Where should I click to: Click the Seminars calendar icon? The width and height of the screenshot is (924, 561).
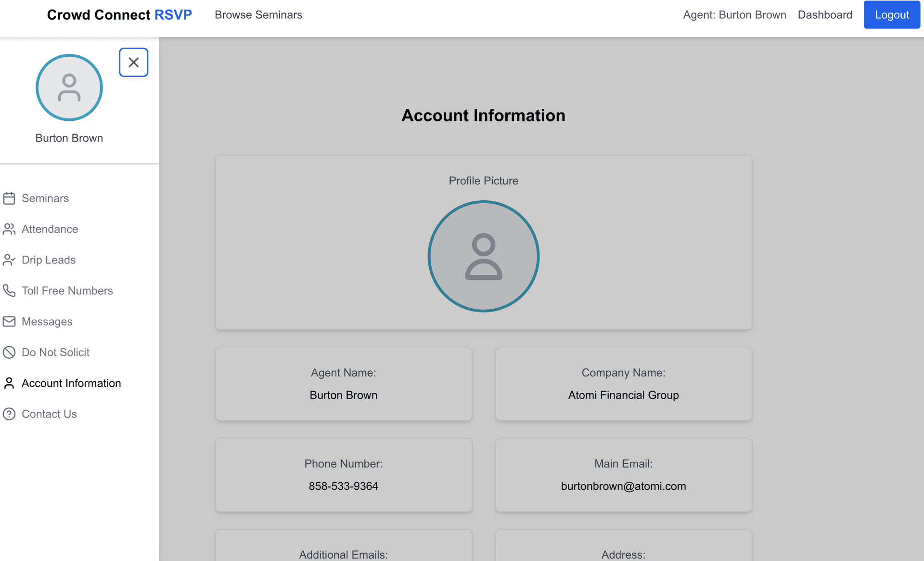click(x=9, y=198)
